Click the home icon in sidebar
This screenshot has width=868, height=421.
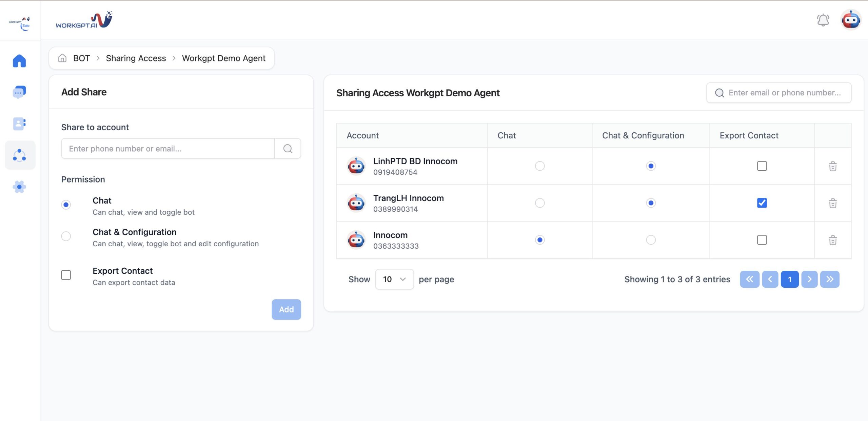19,61
